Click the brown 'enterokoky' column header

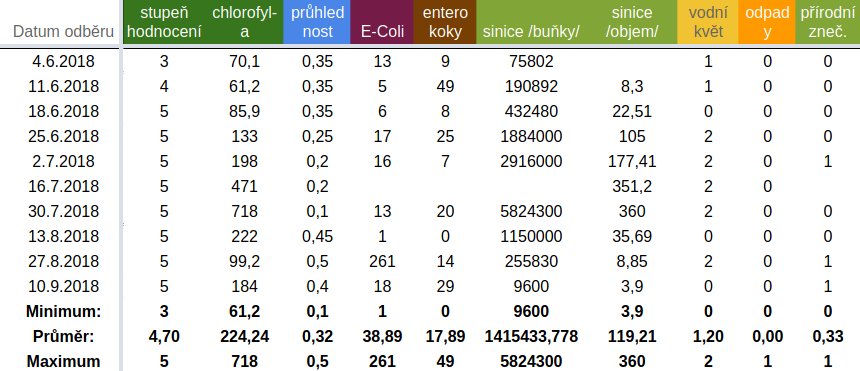(445, 22)
